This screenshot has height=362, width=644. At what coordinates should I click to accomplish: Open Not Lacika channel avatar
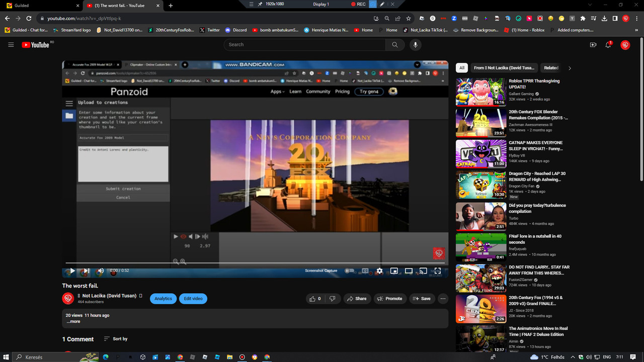pos(68,299)
